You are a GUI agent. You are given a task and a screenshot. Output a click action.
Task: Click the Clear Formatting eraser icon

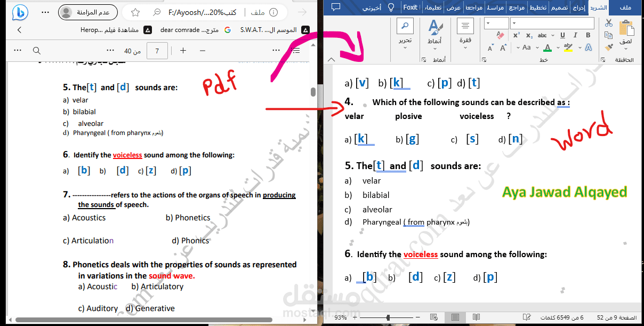click(500, 35)
